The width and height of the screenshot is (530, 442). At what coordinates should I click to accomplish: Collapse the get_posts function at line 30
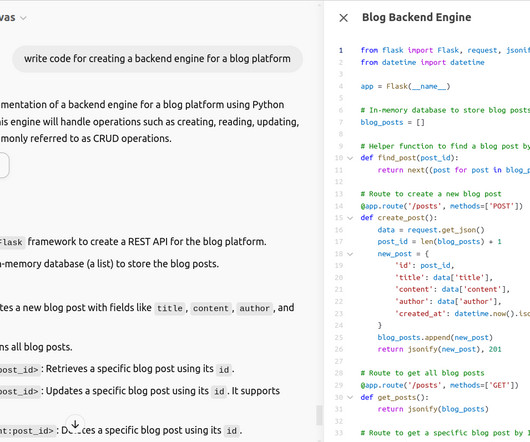click(x=350, y=397)
